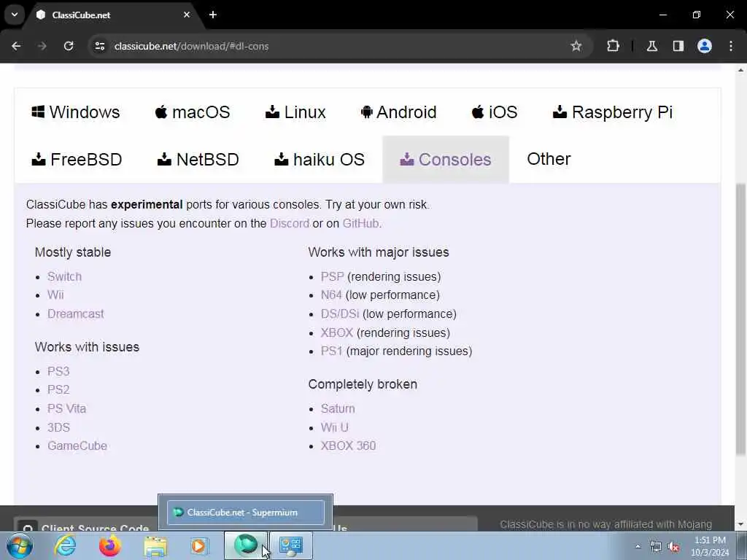Open the PS1 download link
Screen dimensions: 747x560
pyautogui.click(x=332, y=351)
